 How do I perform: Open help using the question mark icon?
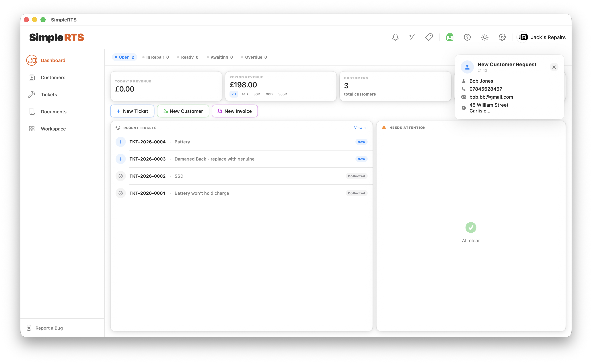[x=467, y=37]
